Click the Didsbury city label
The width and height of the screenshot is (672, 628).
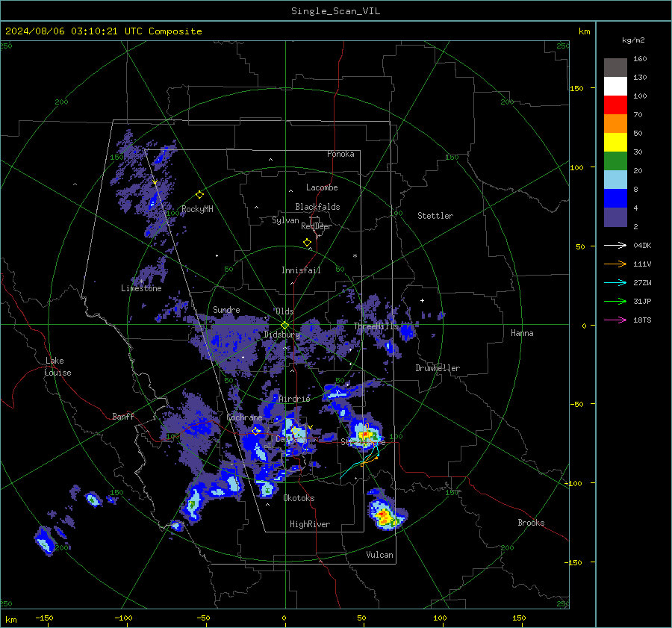click(281, 335)
